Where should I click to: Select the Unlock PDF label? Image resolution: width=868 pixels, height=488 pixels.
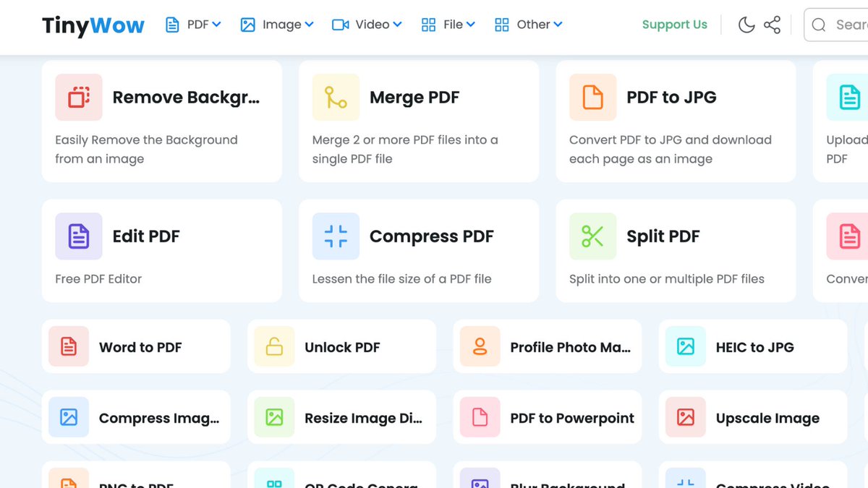(x=342, y=347)
